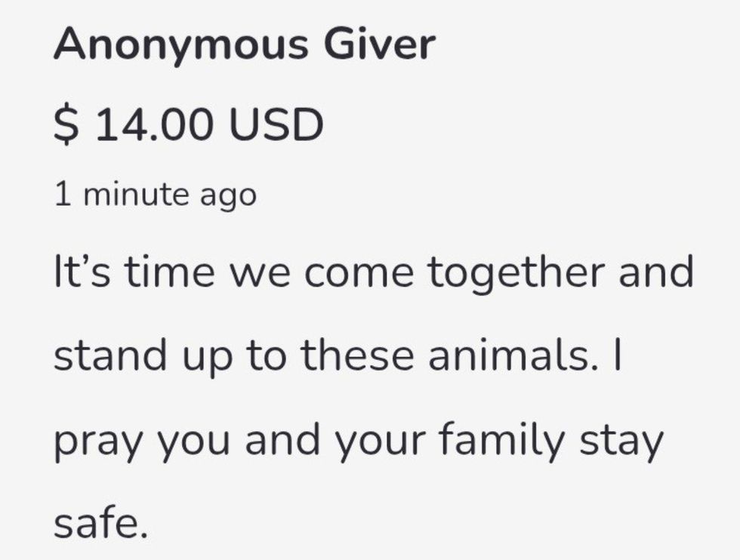Click the word "Giver" in the donor name
This screenshot has height=560, width=740.
click(x=380, y=45)
